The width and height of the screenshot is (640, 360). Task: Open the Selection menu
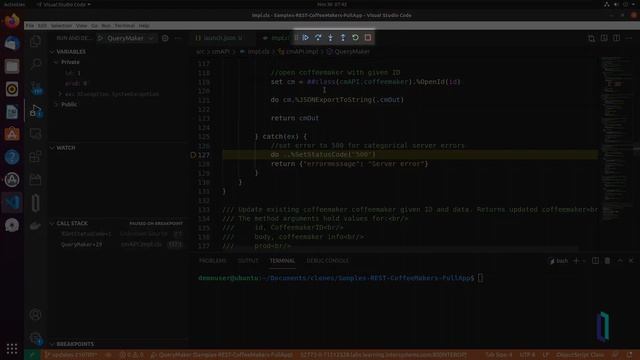coord(61,25)
